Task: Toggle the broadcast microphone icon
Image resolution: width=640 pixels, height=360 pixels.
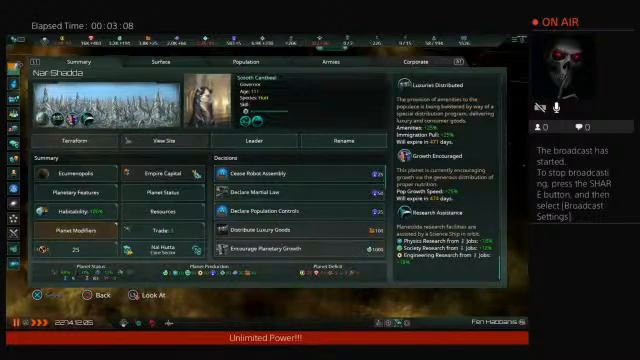Action: (x=556, y=107)
